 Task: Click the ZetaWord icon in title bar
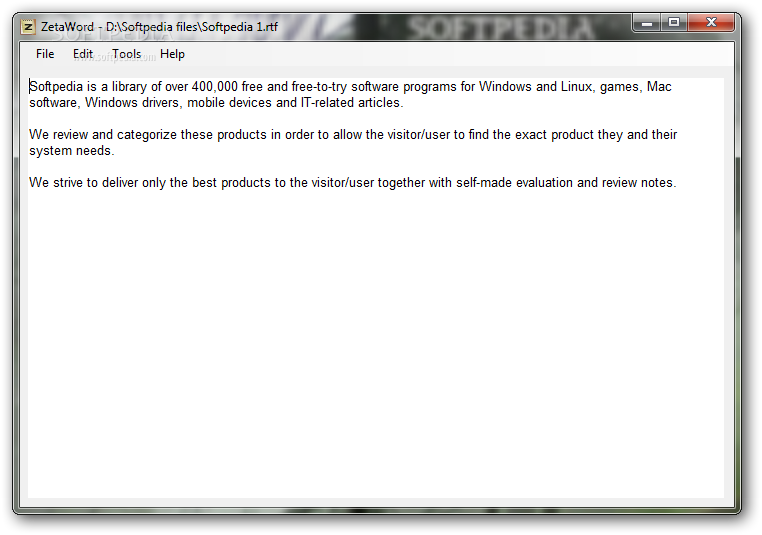click(28, 27)
